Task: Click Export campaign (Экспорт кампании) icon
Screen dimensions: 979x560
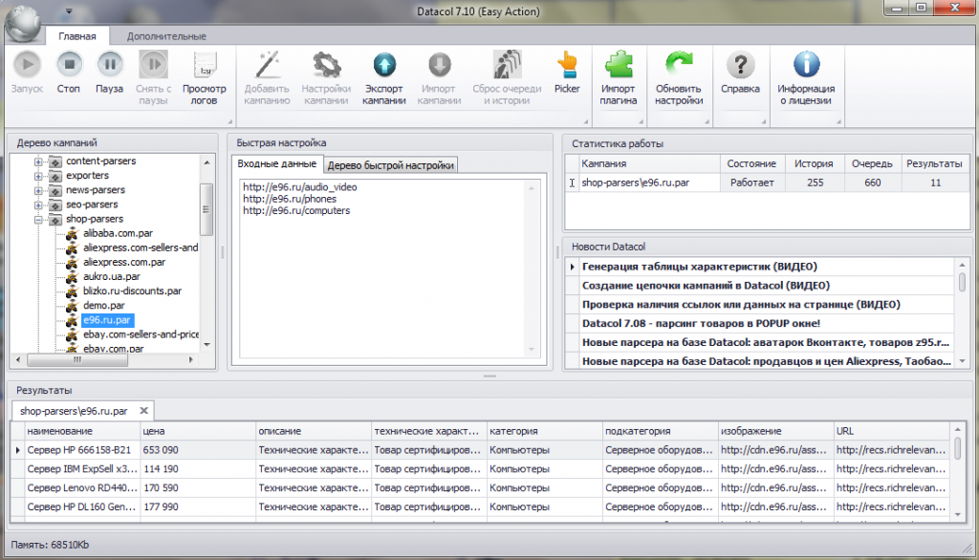Action: click(x=384, y=66)
